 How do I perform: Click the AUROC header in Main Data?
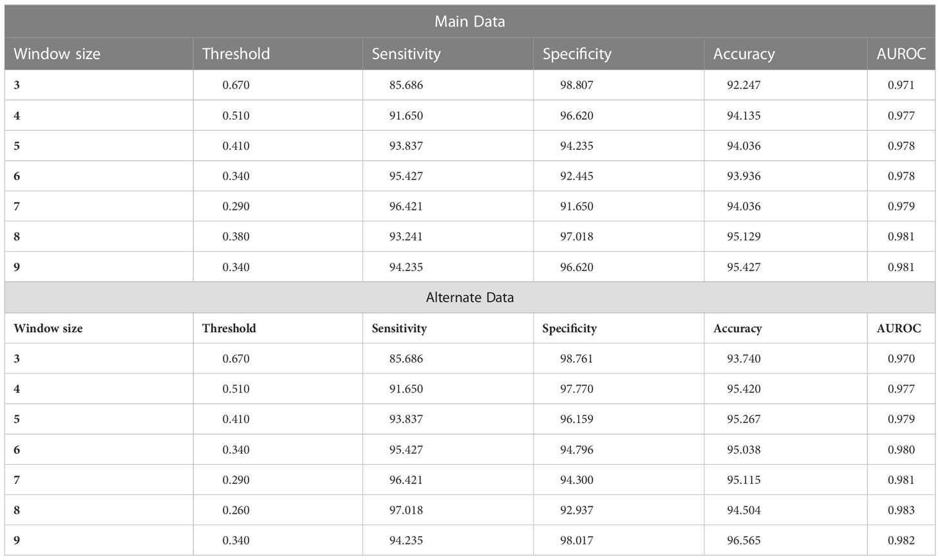(x=901, y=54)
